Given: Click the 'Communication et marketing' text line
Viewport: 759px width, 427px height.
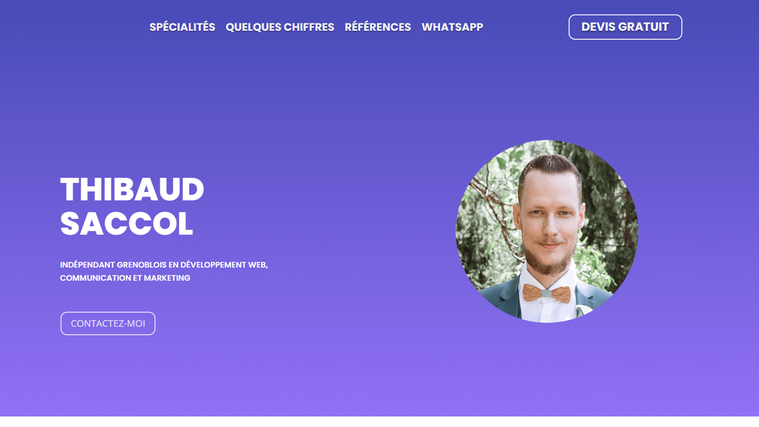Looking at the screenshot, I should (125, 278).
